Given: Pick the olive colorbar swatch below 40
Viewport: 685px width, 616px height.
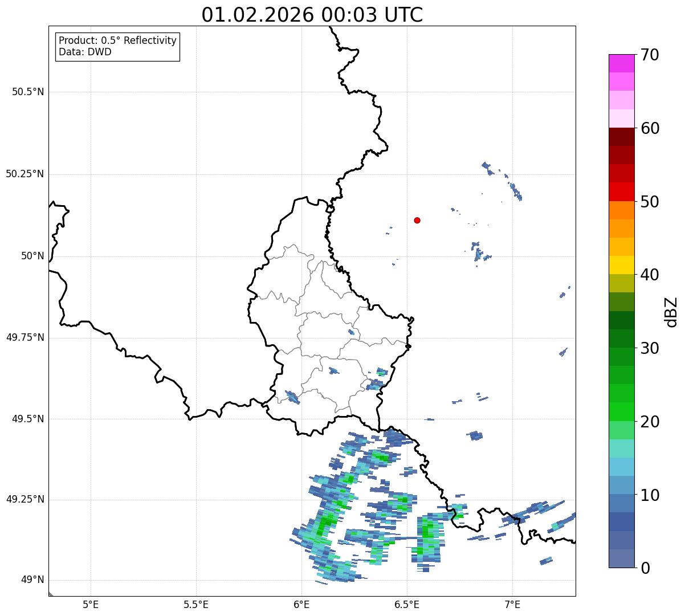Looking at the screenshot, I should pyautogui.click(x=621, y=283).
